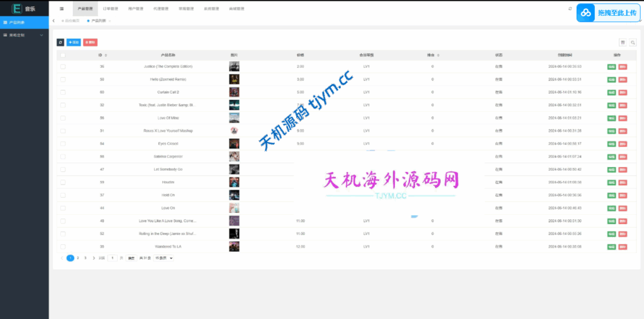644x319 pixels.
Task: Sort table by ID column arrows
Action: [x=106, y=55]
